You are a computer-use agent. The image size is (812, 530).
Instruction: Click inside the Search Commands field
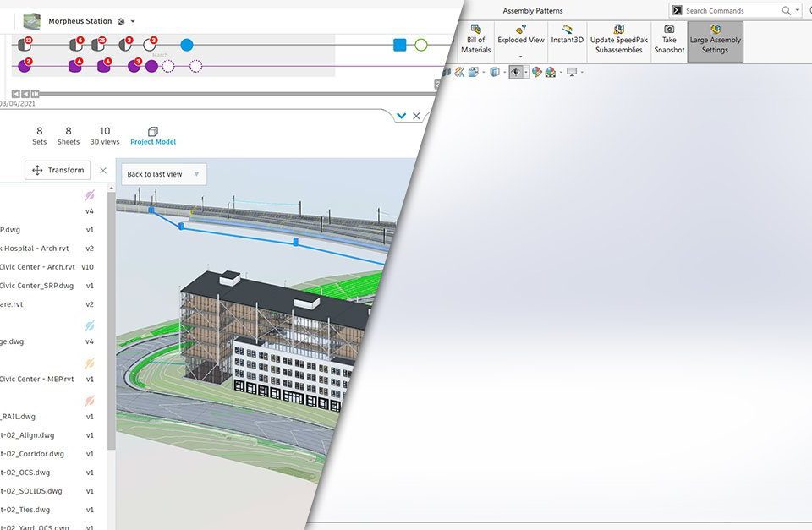coord(732,10)
